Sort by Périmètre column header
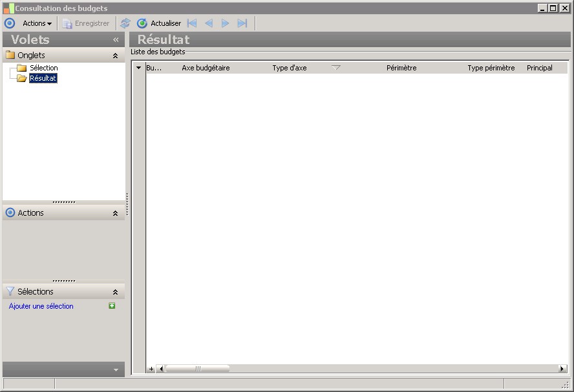This screenshot has height=392, width=574. tap(401, 68)
